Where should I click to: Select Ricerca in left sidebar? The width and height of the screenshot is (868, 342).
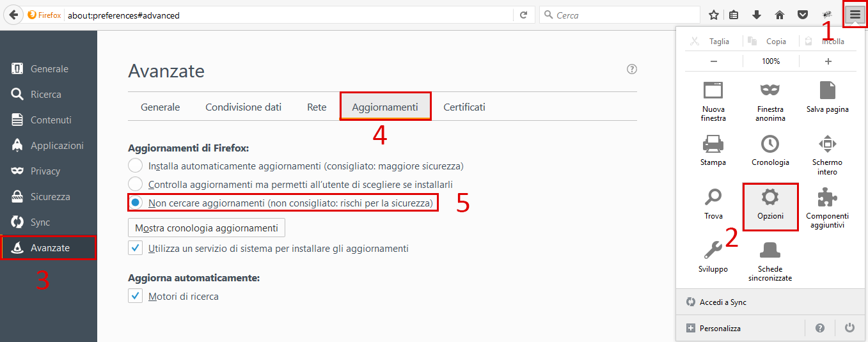click(x=49, y=95)
